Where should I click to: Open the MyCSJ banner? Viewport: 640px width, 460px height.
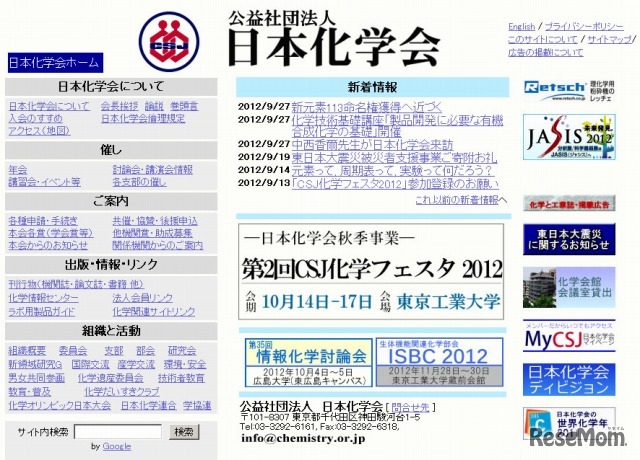(569, 336)
